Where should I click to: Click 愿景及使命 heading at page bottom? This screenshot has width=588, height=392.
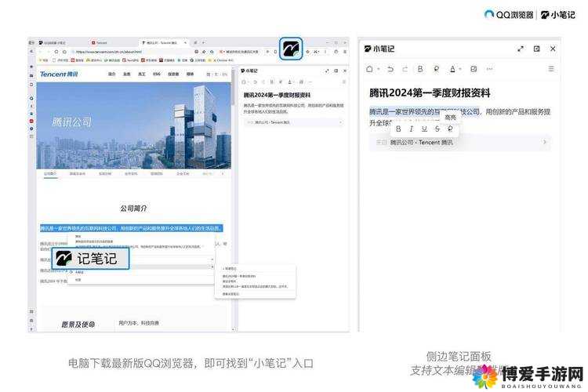pos(78,325)
